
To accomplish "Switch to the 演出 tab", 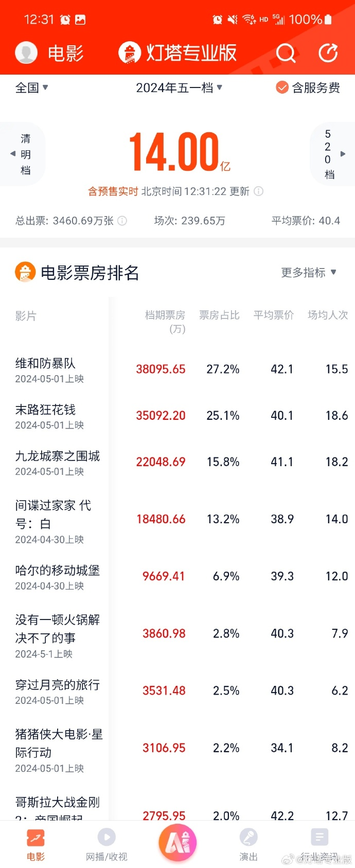I will [248, 844].
